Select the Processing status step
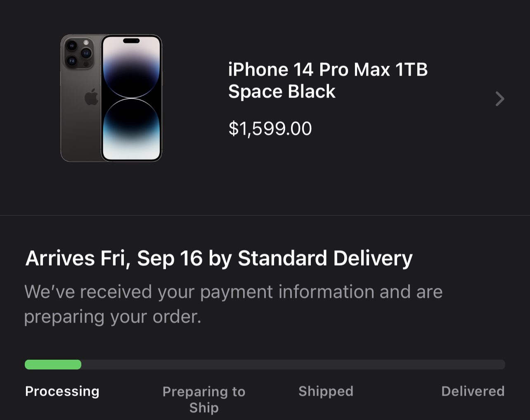Viewport: 530px width, 420px height. pyautogui.click(x=62, y=391)
